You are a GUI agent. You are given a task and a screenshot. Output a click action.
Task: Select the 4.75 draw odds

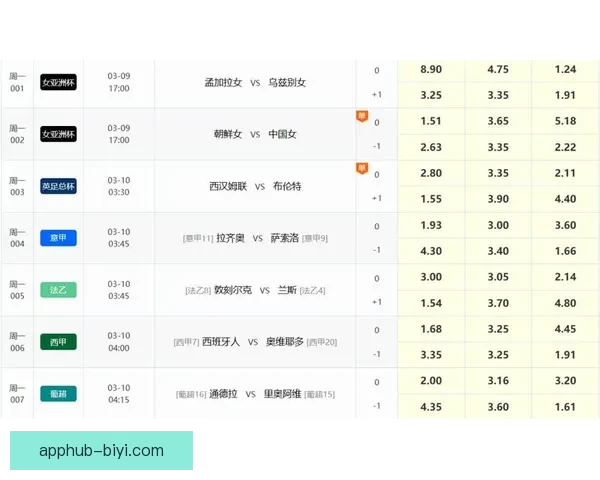(x=498, y=70)
